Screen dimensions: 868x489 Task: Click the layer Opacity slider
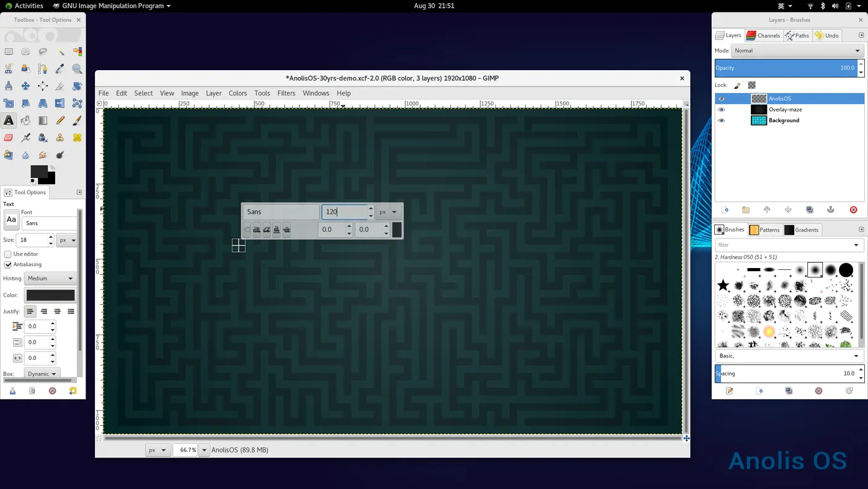[x=786, y=68]
